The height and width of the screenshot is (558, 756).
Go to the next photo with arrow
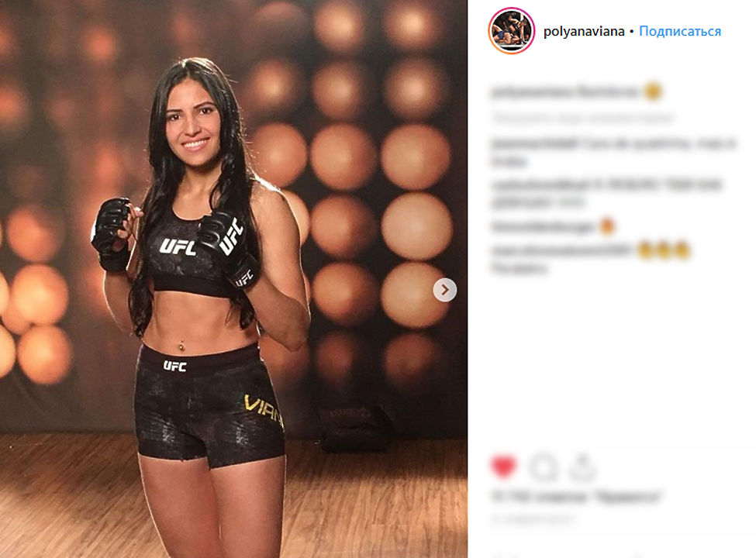click(444, 290)
